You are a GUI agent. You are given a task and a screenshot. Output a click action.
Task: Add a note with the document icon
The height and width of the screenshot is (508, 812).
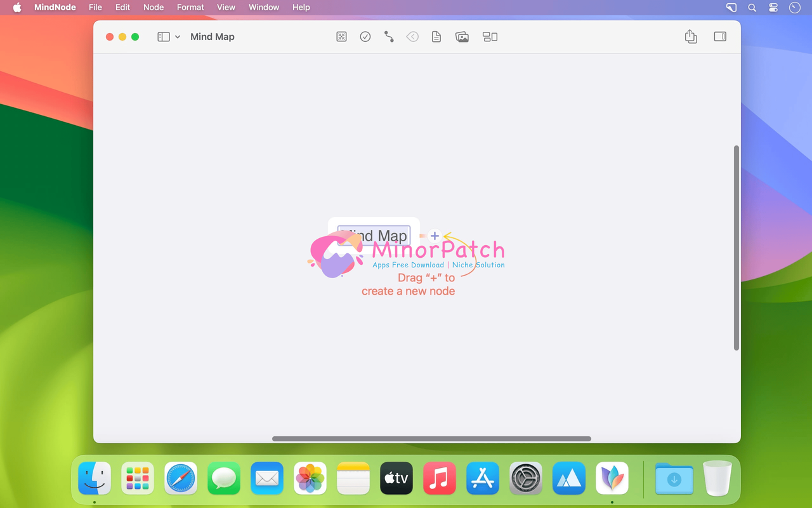tap(436, 37)
